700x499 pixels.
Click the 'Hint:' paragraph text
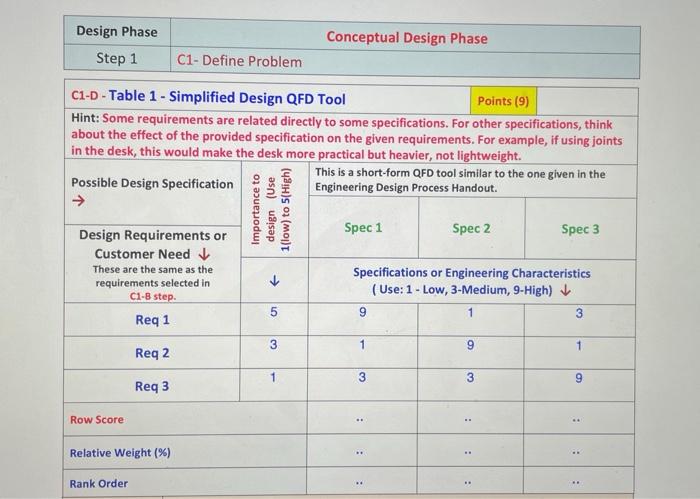pos(347,137)
